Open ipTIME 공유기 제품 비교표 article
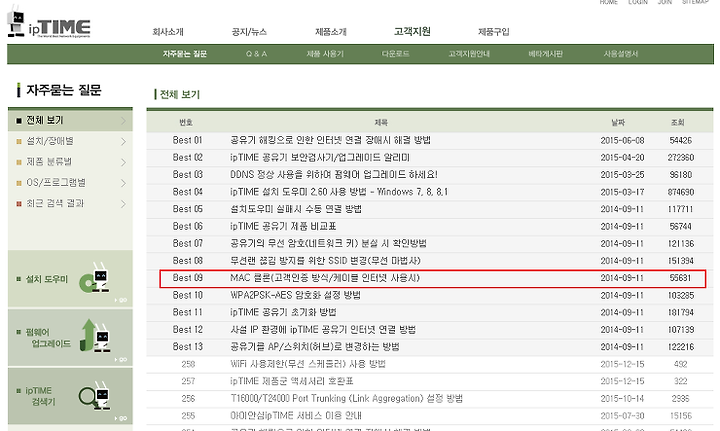 coord(283,226)
